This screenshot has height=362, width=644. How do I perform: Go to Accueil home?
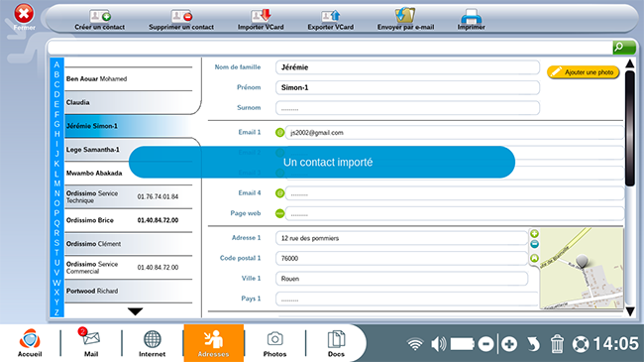tap(30, 343)
